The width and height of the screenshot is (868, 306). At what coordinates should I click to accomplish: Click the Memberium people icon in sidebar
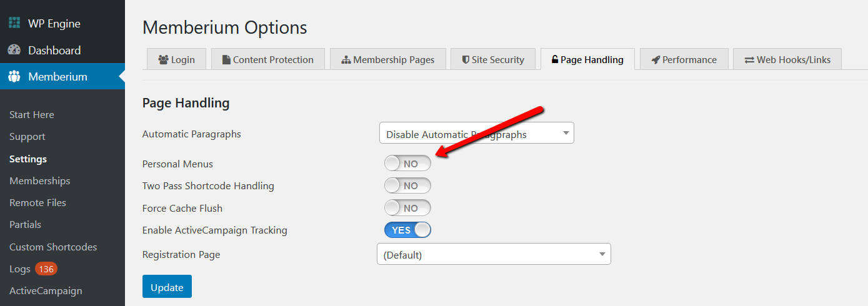tap(14, 77)
